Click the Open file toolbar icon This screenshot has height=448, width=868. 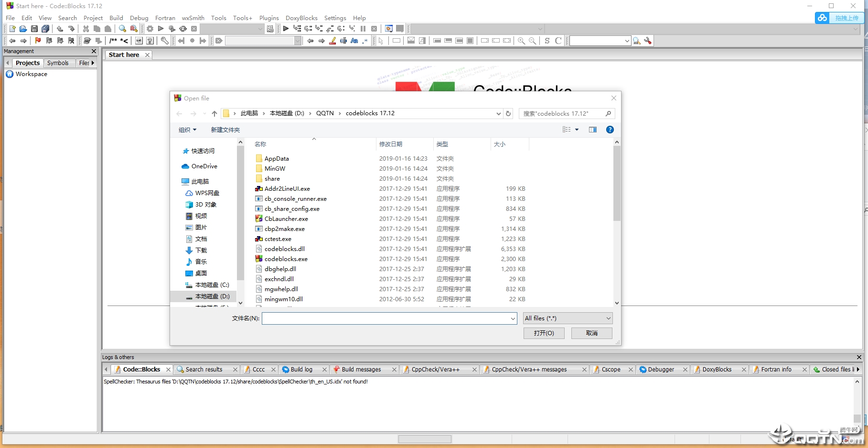[23, 29]
